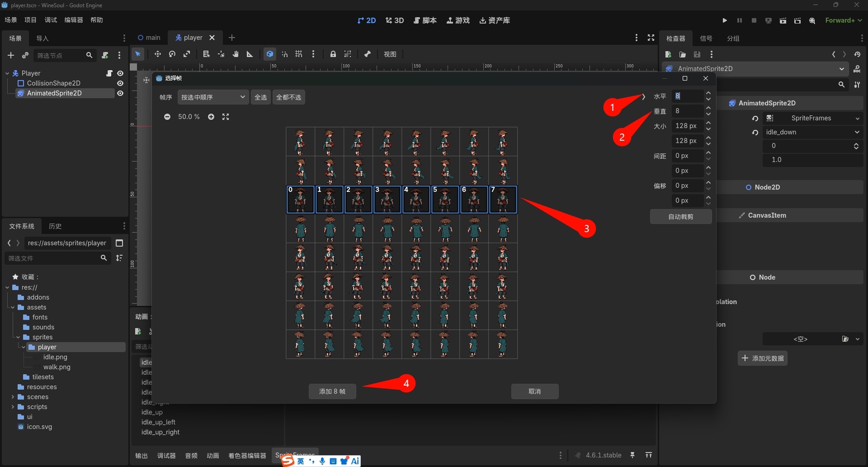Click the 自动裁剪 button
The image size is (868, 467).
pyautogui.click(x=681, y=217)
